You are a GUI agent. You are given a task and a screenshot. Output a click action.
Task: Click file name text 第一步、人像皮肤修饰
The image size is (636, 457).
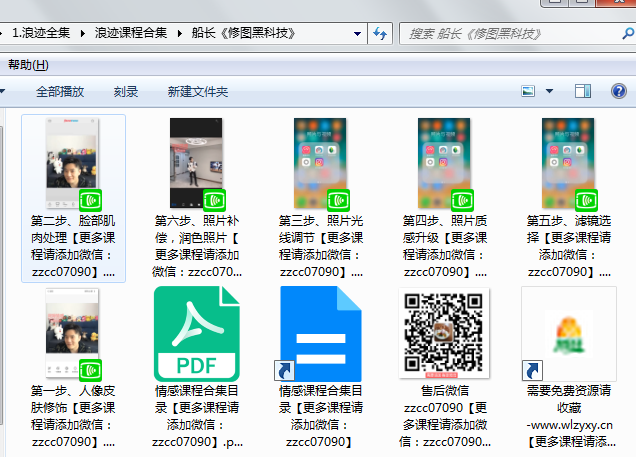(73, 416)
